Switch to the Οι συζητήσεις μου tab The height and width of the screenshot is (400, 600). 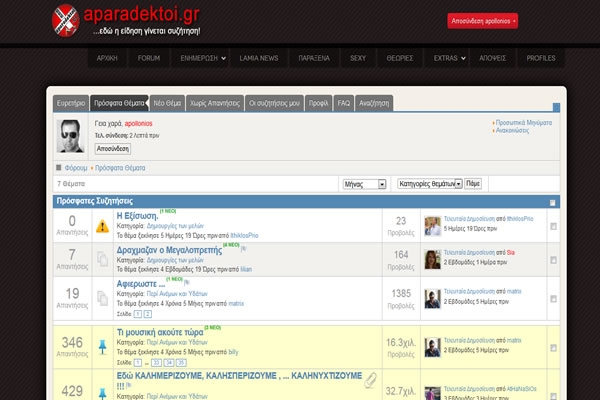click(274, 103)
